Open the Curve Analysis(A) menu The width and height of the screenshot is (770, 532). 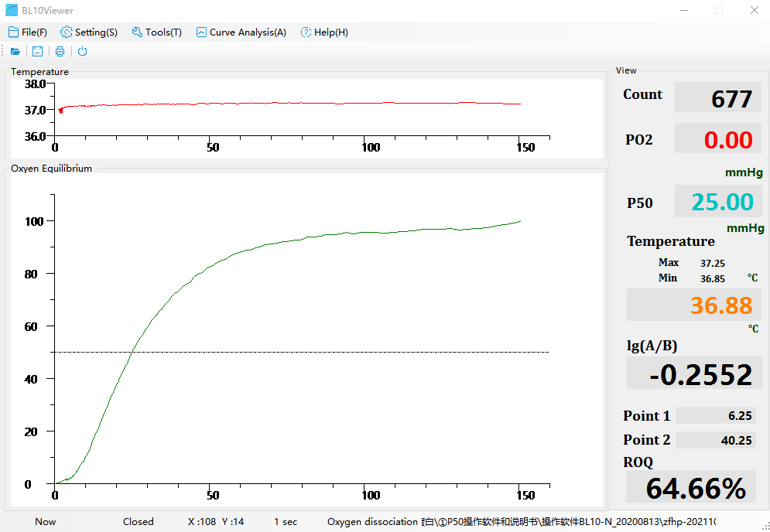(x=241, y=32)
